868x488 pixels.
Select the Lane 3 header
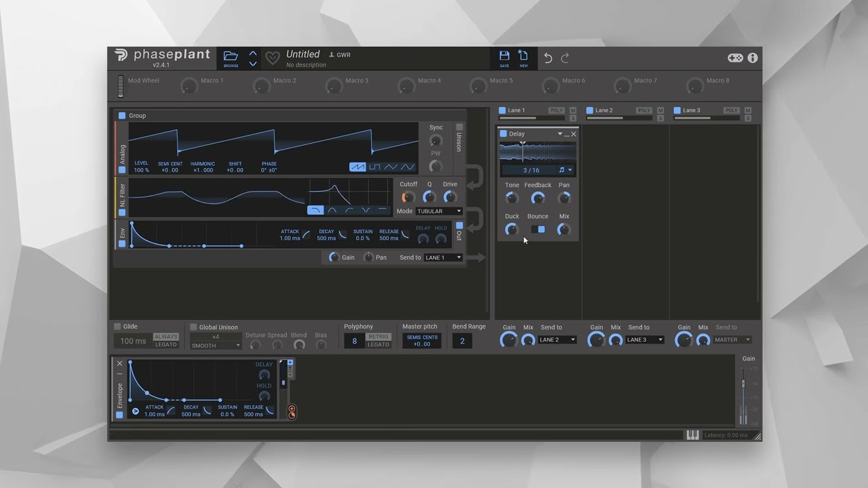click(691, 110)
